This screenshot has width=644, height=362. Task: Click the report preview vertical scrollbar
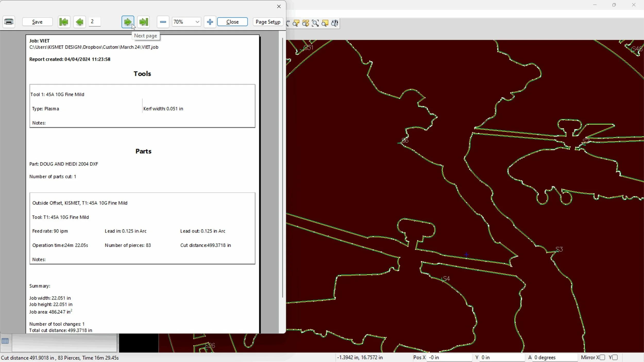point(283,167)
